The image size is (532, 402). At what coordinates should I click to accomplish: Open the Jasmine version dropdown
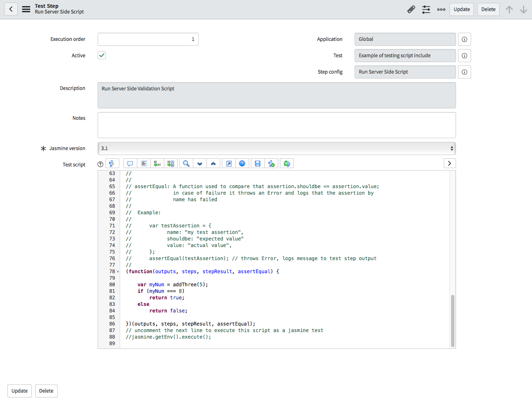277,148
